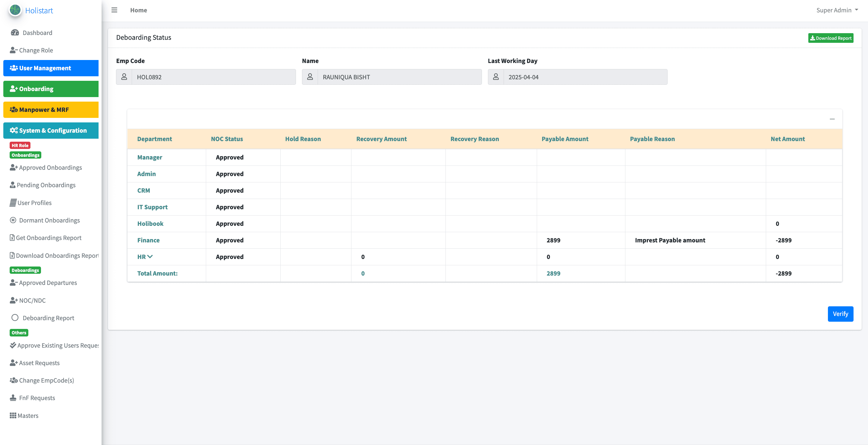Select Change Role in the sidebar
The width and height of the screenshot is (868, 445).
coord(36,50)
